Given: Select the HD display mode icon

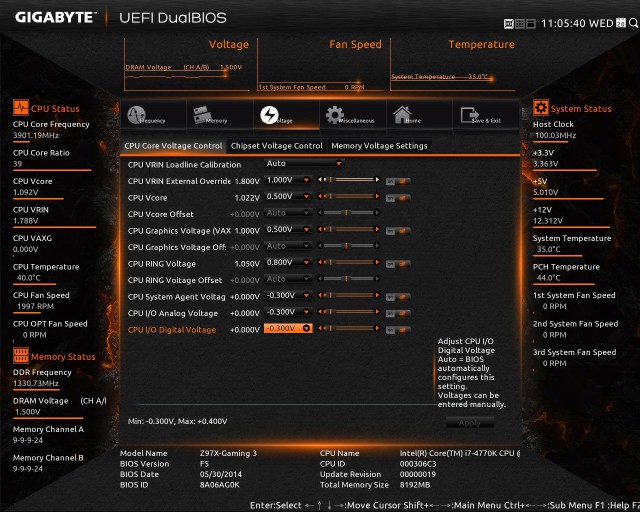Looking at the screenshot, I should [509, 24].
